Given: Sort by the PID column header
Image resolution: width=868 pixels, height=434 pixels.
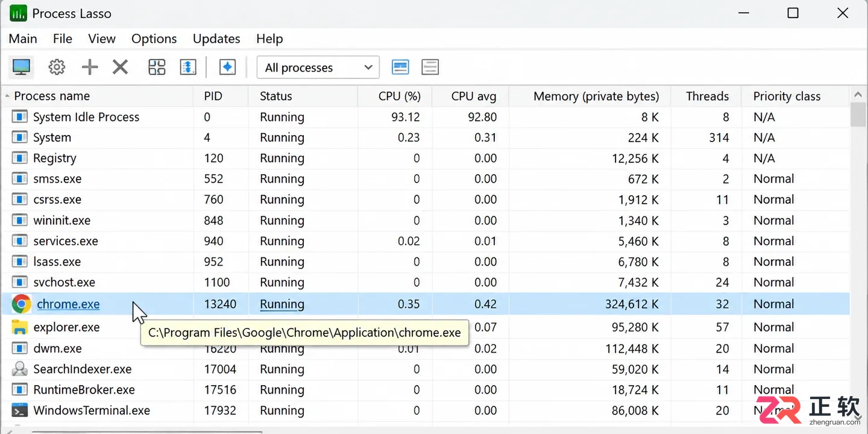Looking at the screenshot, I should pyautogui.click(x=221, y=96).
